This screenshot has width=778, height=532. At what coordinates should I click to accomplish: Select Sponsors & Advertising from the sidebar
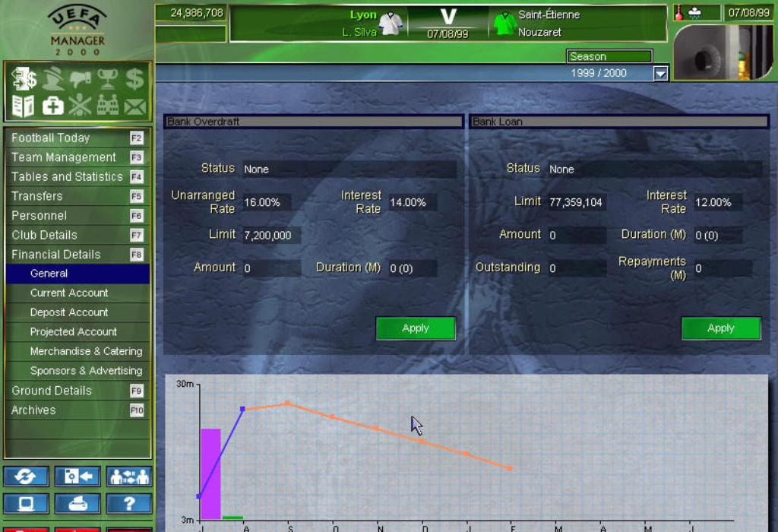[x=86, y=371]
